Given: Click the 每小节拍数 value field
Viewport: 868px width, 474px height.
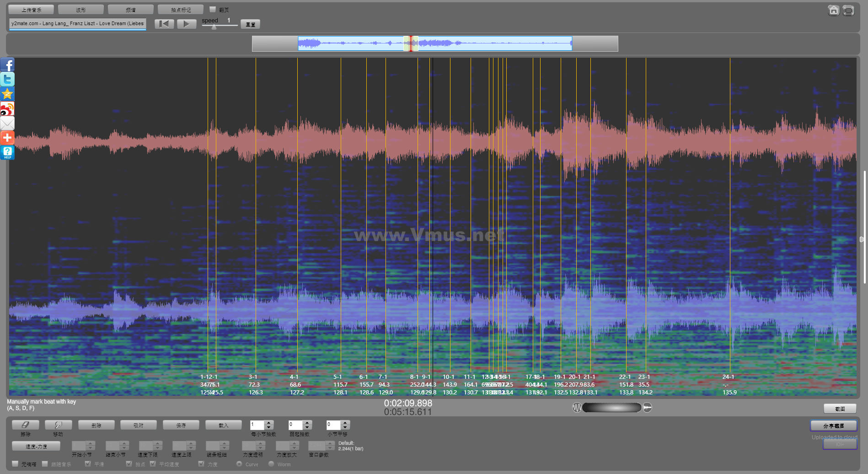Looking at the screenshot, I should [x=257, y=425].
